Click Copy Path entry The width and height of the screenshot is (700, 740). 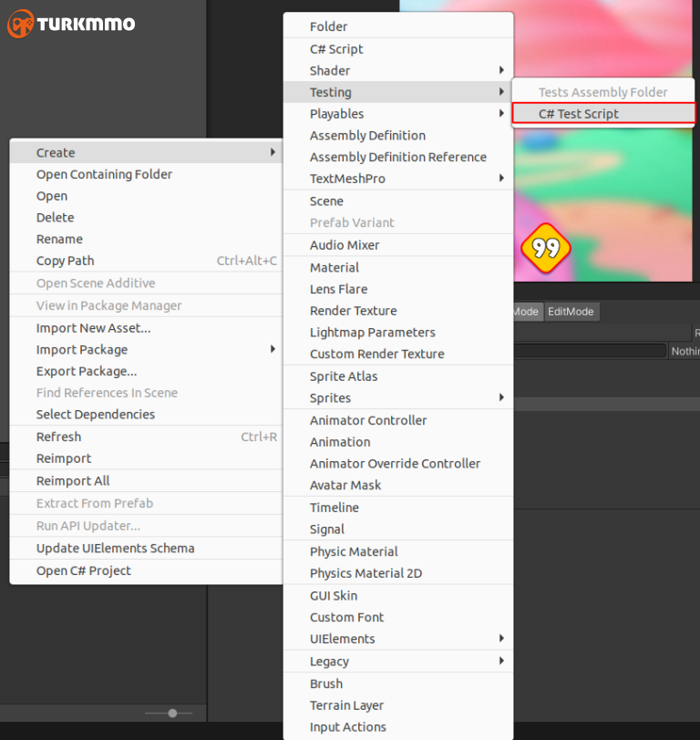(x=146, y=261)
